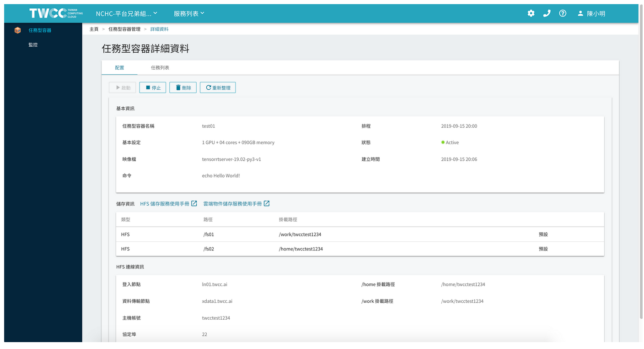Click the login node ln01.twcc.ai

coord(215,284)
